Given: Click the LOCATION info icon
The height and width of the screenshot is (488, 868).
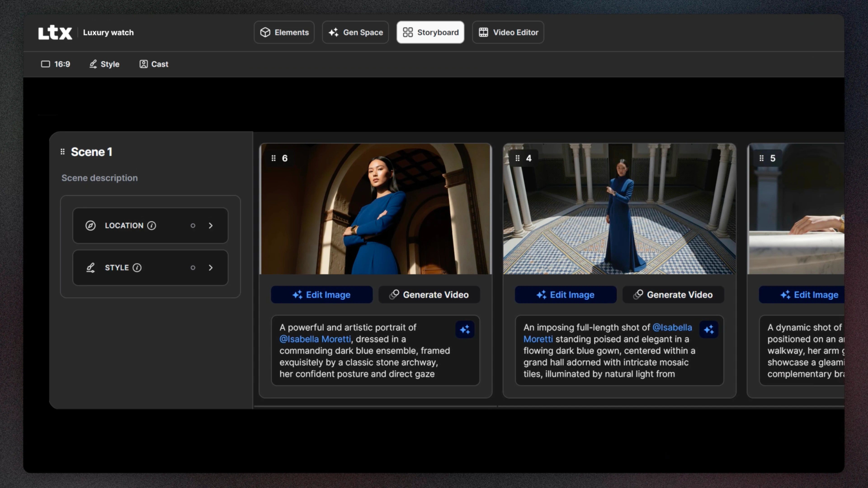Looking at the screenshot, I should point(152,226).
